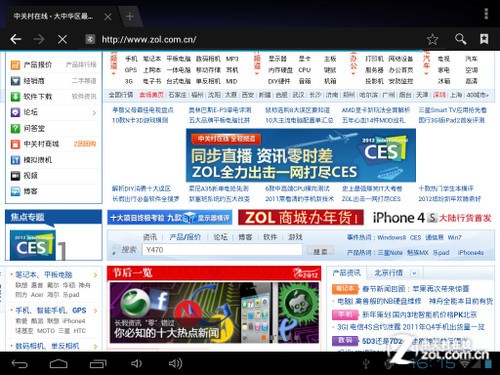Go back with the browser back arrow

point(16,39)
